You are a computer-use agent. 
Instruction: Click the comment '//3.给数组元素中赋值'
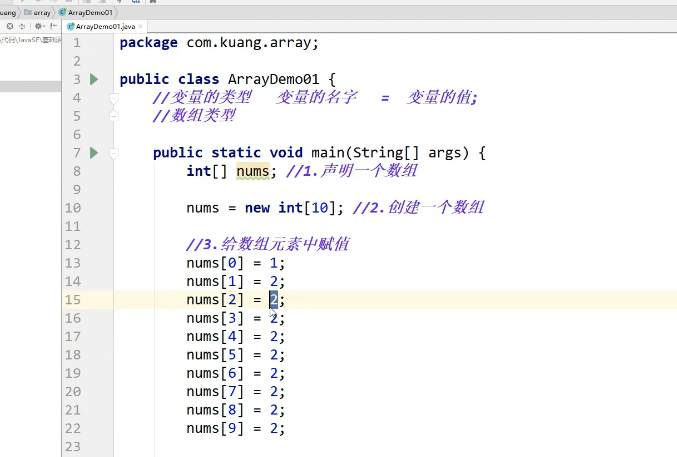point(268,244)
